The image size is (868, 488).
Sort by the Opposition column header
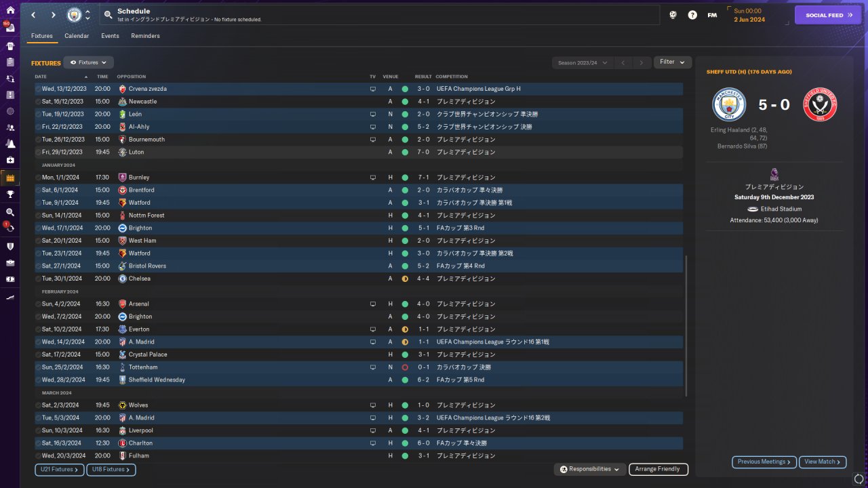pos(131,77)
